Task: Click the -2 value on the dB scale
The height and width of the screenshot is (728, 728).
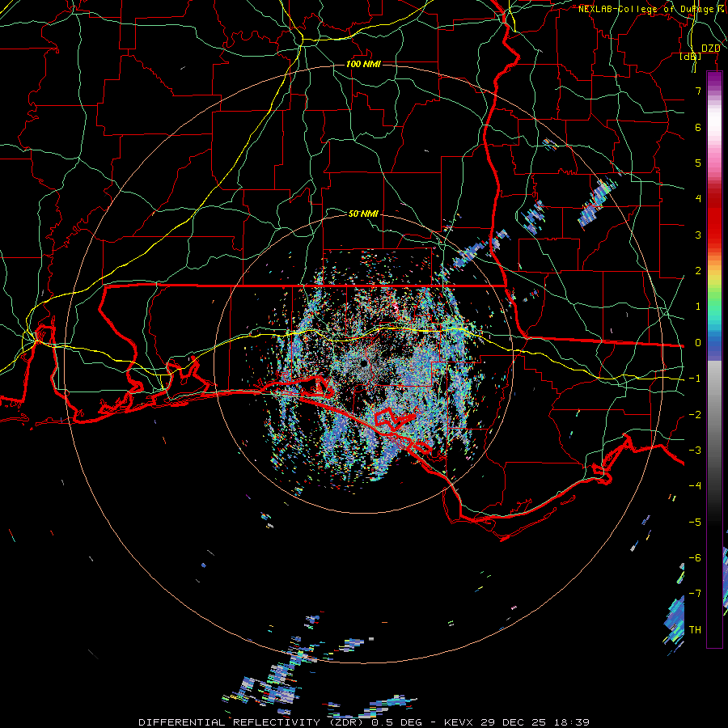Action: pos(695,415)
